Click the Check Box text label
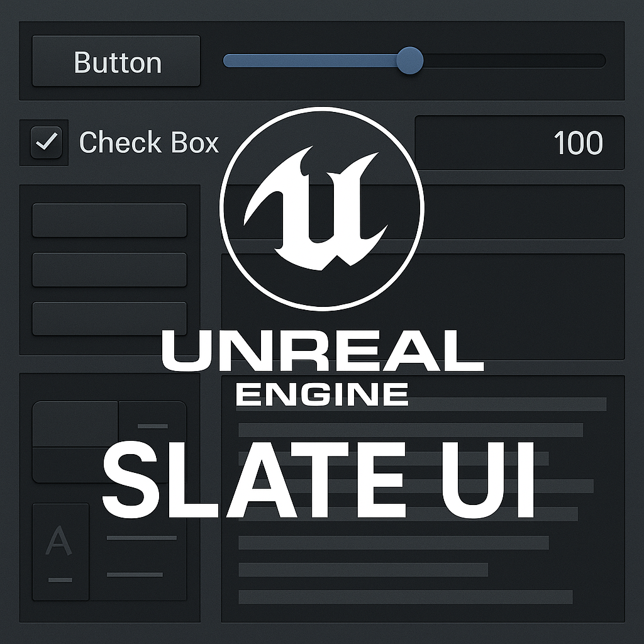The image size is (644, 644). [x=149, y=143]
